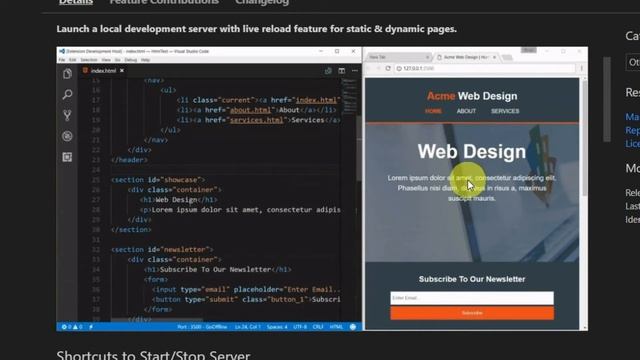Open the Debug menu in VS Code

click(131, 60)
